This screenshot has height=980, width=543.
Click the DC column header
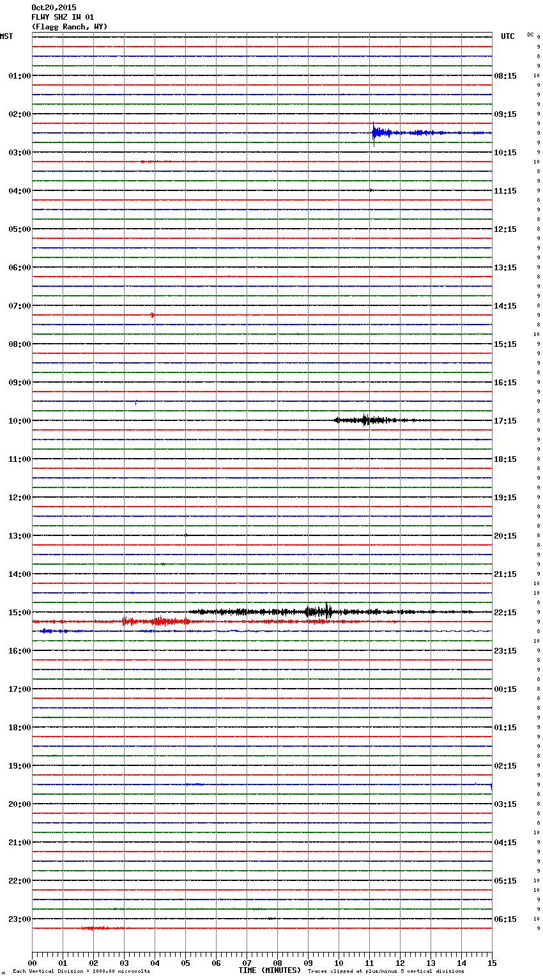point(530,34)
